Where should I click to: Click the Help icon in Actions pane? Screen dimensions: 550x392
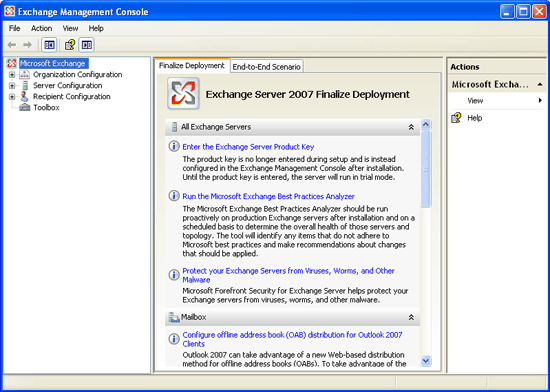(456, 118)
